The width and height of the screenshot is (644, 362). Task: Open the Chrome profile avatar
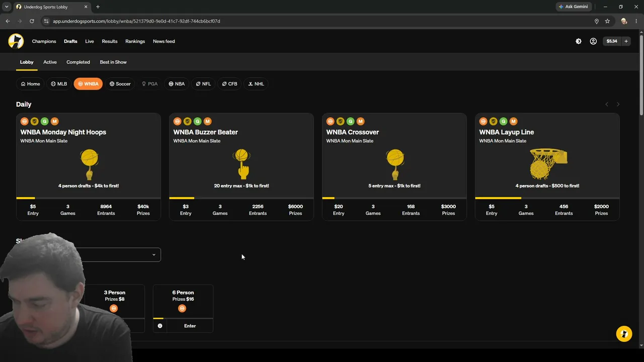624,21
